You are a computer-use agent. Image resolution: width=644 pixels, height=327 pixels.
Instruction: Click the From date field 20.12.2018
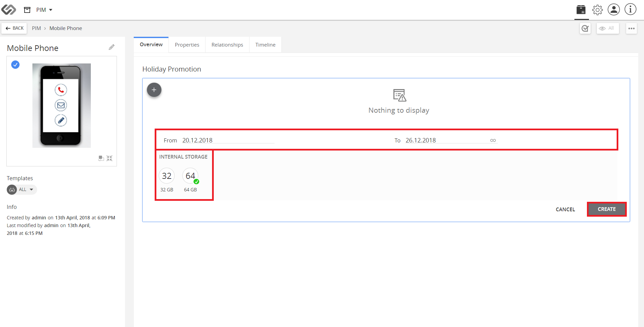point(228,140)
